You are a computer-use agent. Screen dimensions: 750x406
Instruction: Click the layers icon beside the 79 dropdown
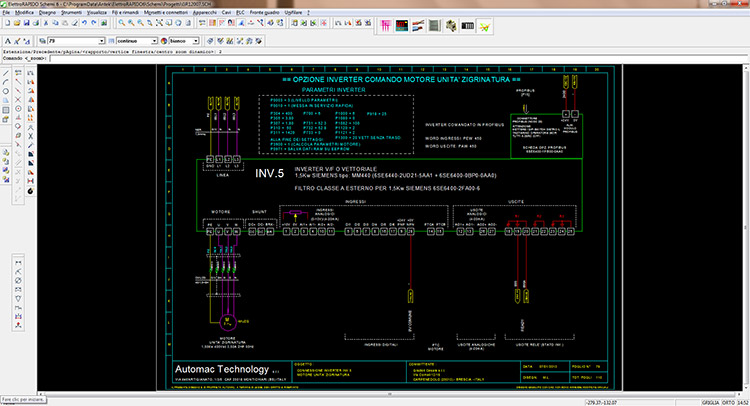click(x=43, y=41)
